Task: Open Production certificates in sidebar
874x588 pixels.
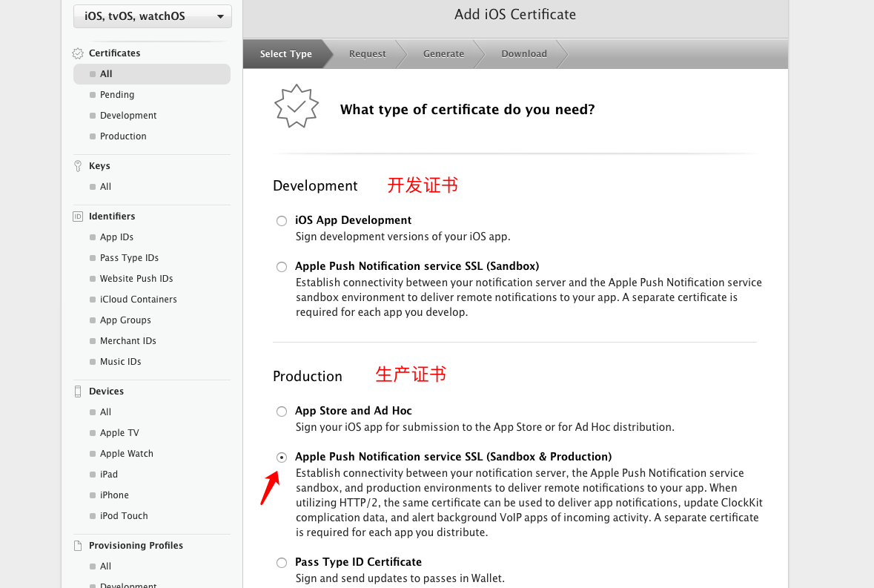Action: pos(123,136)
